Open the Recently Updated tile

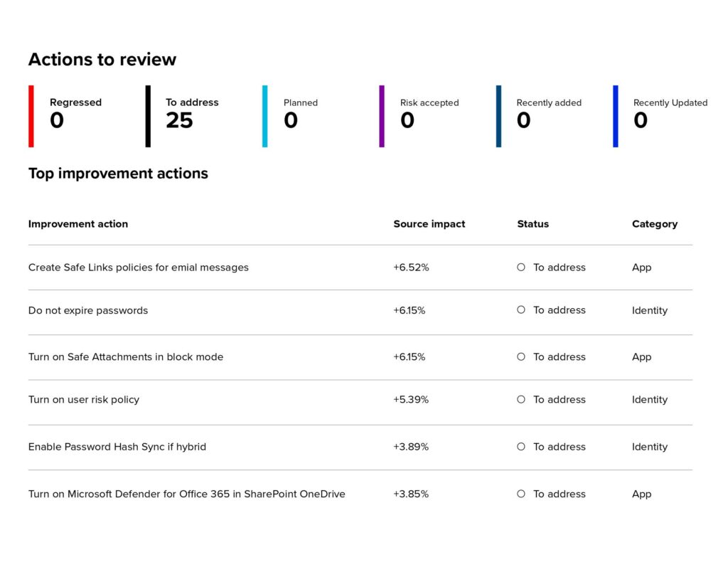pyautogui.click(x=660, y=116)
